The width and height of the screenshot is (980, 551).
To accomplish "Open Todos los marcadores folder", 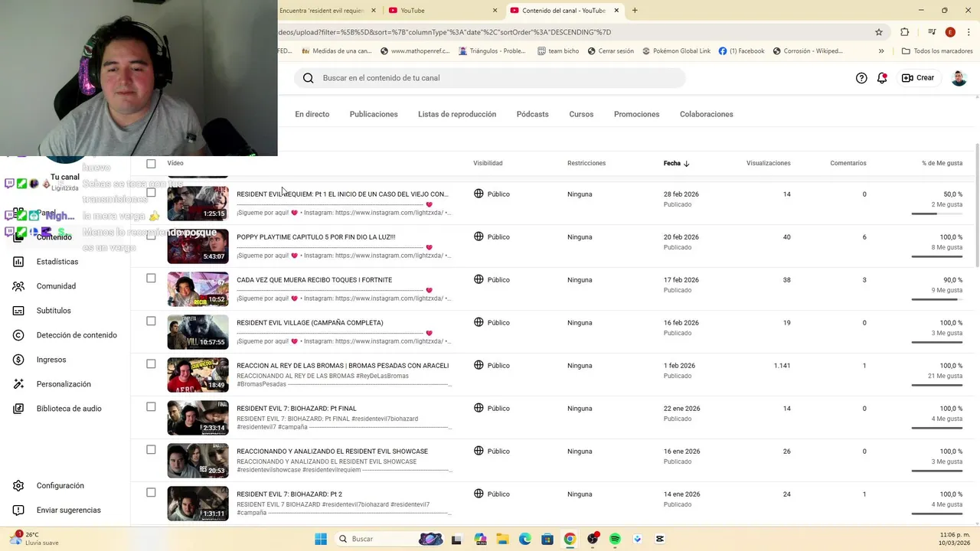I will click(938, 51).
